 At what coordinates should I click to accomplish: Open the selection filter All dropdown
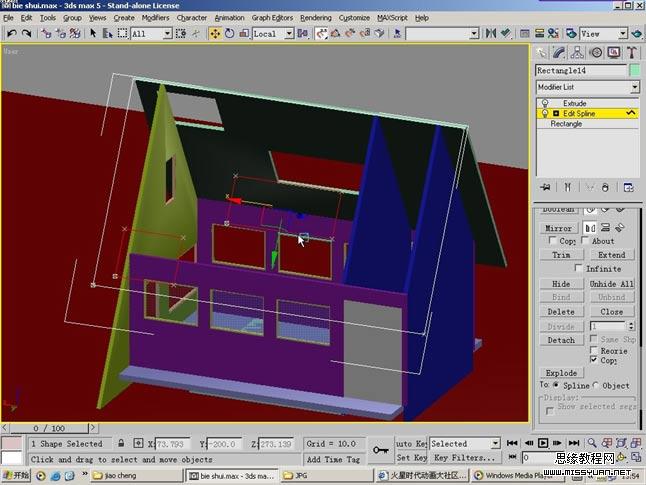click(167, 33)
